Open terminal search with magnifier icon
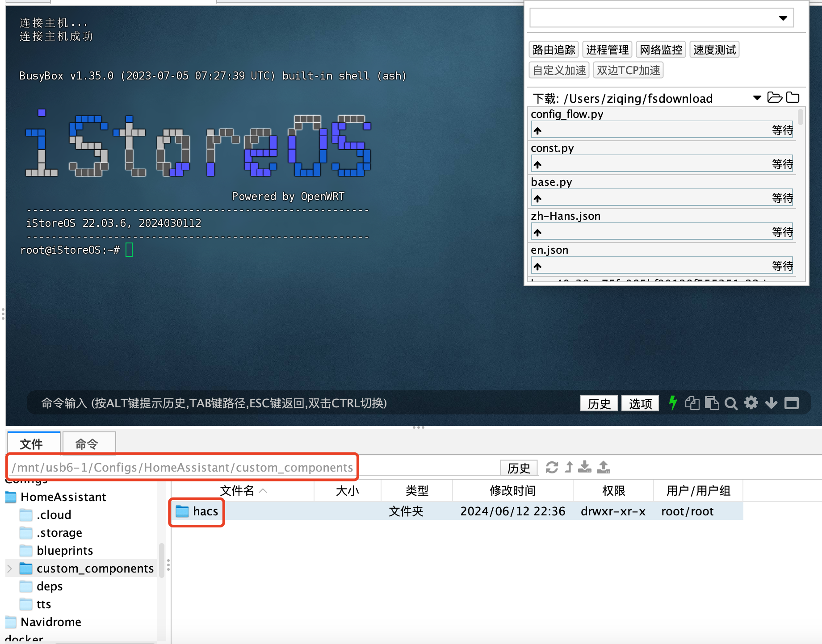 coord(731,404)
